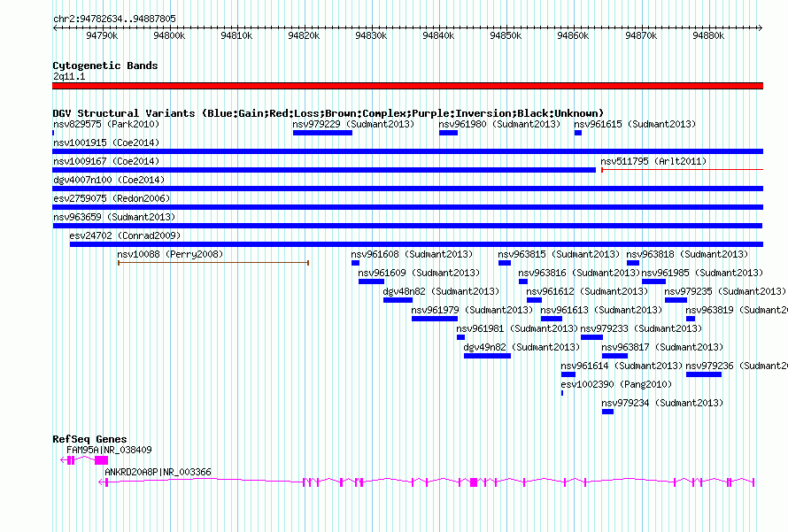The width and height of the screenshot is (788, 532).
Task: Click the esv2759075 (Redon2006) variant label
Action: coord(112,198)
